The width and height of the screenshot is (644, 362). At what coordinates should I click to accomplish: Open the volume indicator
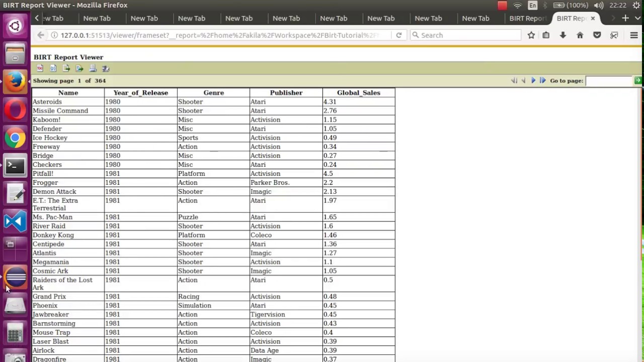(x=598, y=5)
